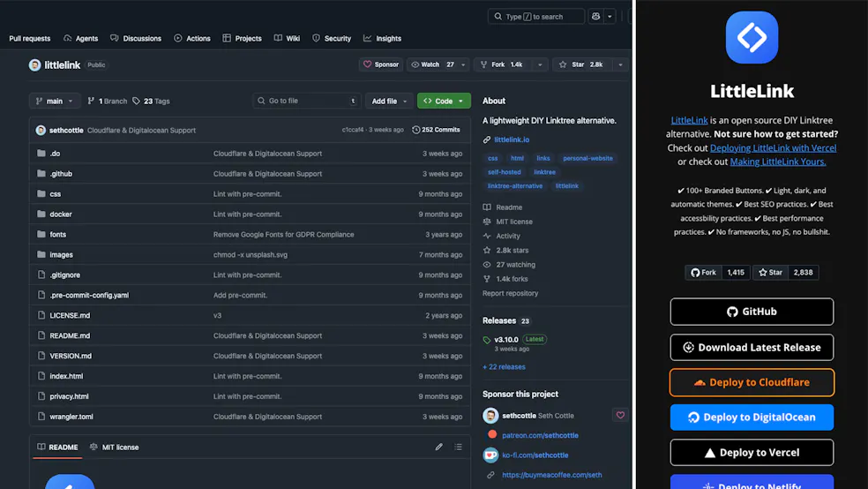
Task: Expand the Copilot dropdown arrow
Action: pyautogui.click(x=610, y=17)
